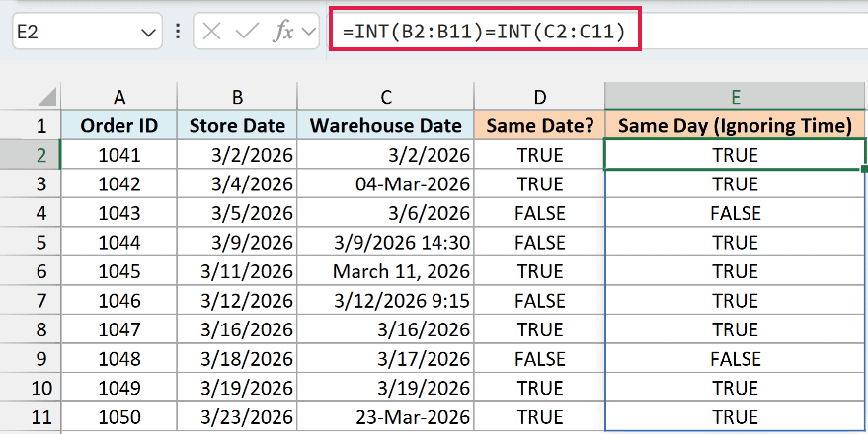Screen dimensions: 868x434
Task: Select Warehouse Date cell 23-Mar-2026
Action: point(385,417)
